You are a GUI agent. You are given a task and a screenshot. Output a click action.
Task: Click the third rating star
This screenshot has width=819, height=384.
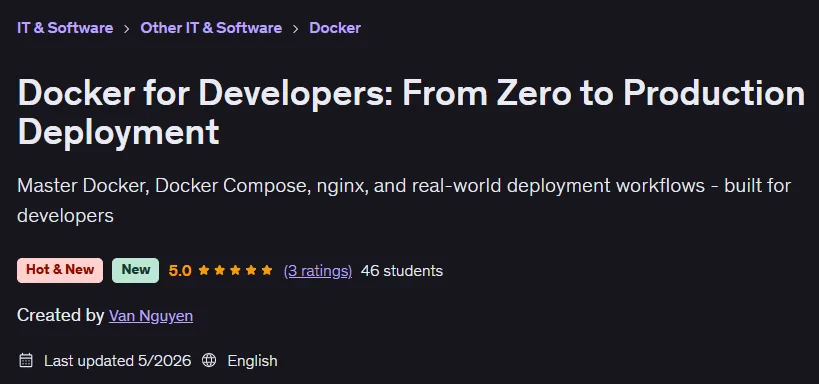click(x=235, y=270)
